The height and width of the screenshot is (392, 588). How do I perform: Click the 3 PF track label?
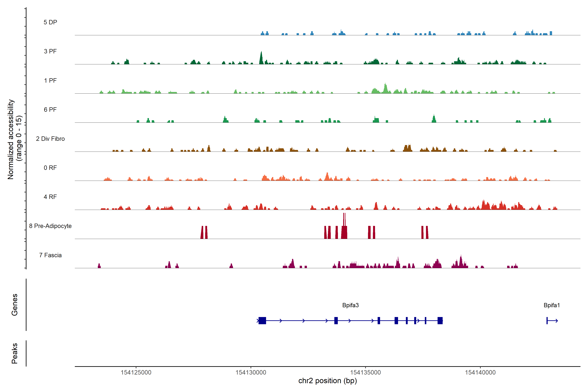point(50,51)
